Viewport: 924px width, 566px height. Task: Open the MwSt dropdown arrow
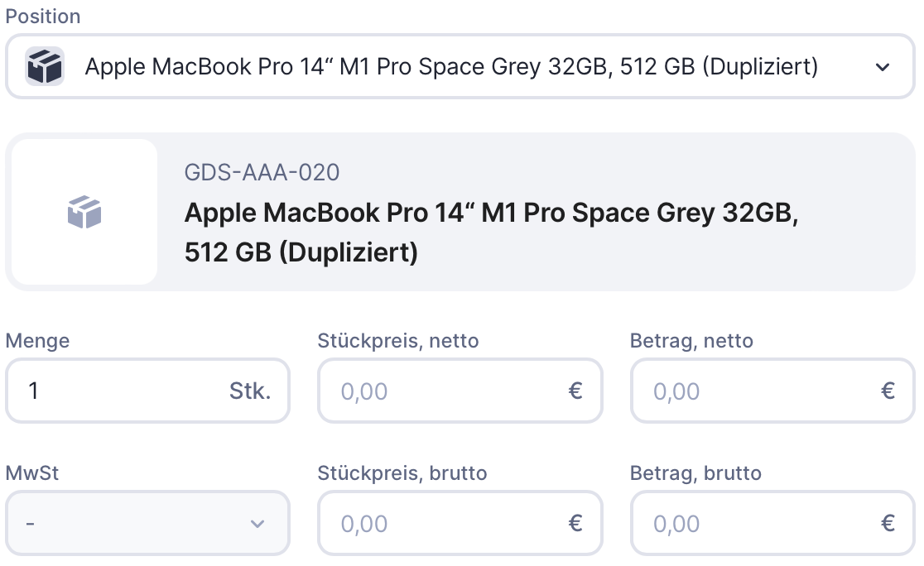coord(257,524)
